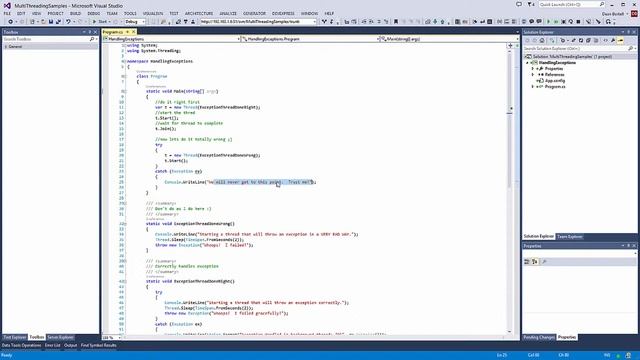Click the bookmark icon in toolbar
This screenshot has width=640, height=360.
tap(396, 22)
